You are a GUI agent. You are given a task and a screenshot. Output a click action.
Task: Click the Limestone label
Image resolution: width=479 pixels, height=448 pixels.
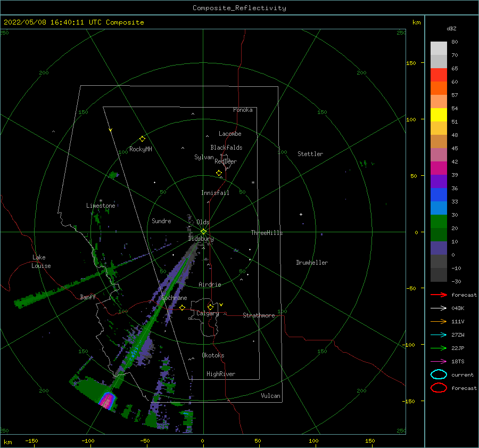click(x=101, y=206)
